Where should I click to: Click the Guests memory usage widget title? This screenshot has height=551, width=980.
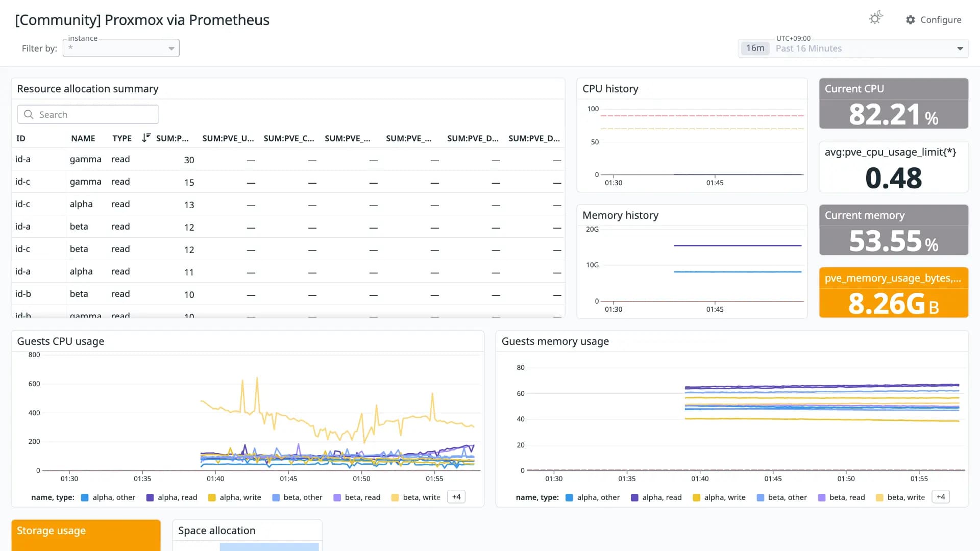[x=555, y=341]
